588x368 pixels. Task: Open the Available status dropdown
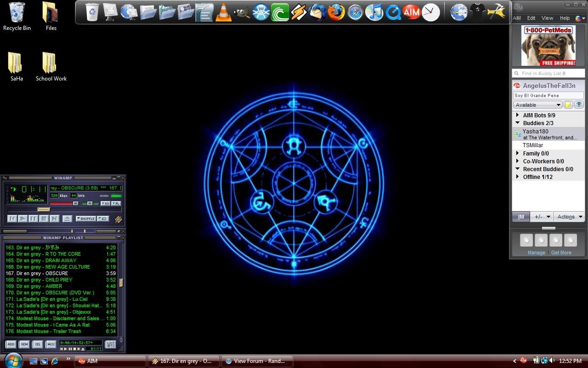pos(537,105)
